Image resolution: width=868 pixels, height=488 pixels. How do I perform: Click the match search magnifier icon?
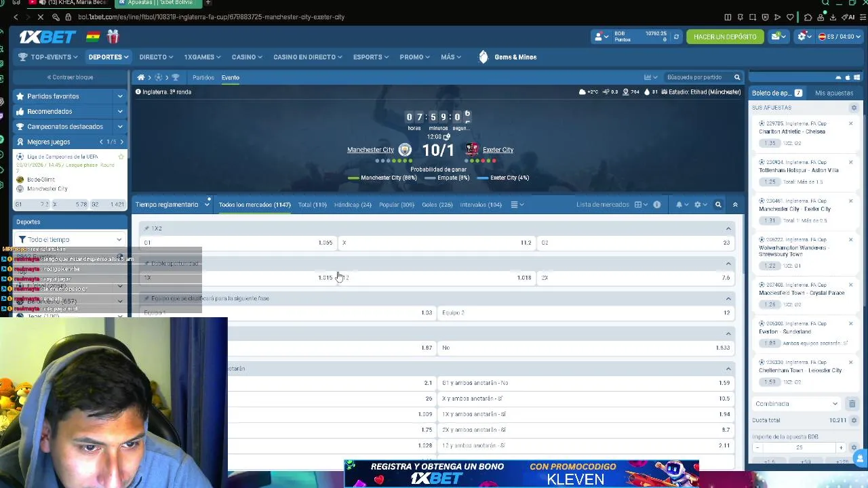(x=737, y=77)
